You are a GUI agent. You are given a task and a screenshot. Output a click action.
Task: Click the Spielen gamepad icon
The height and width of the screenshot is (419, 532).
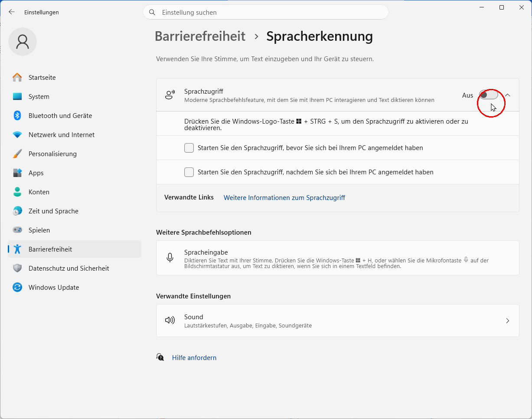[x=17, y=230]
